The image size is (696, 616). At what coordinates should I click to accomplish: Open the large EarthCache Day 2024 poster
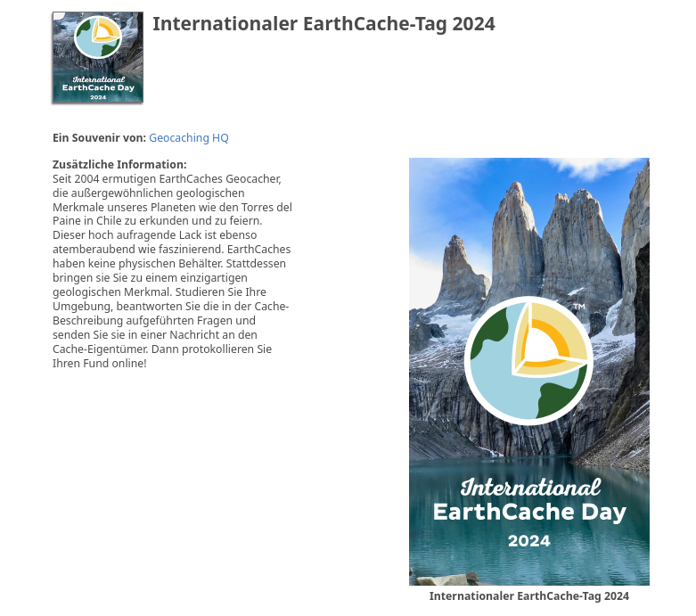[529, 372]
